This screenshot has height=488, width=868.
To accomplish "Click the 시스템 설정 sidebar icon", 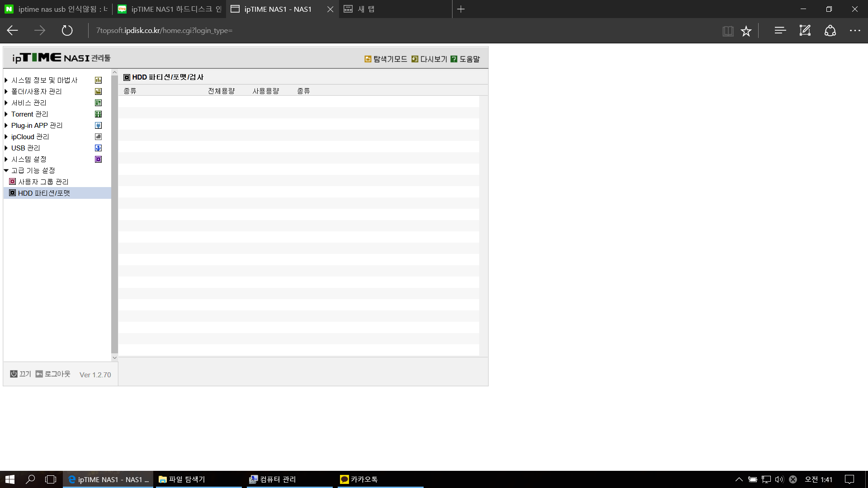I will (98, 159).
